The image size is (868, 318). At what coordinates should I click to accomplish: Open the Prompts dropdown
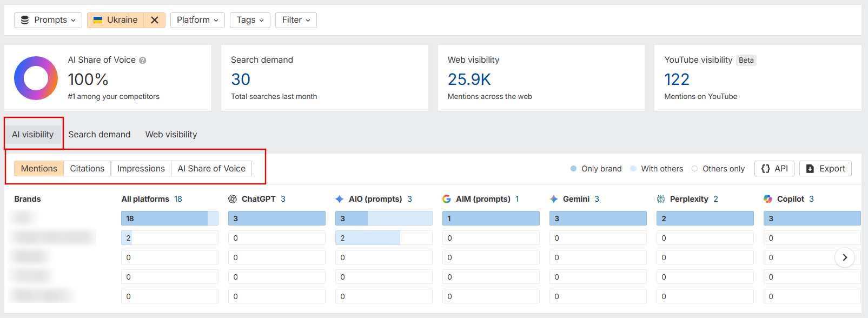pyautogui.click(x=48, y=20)
